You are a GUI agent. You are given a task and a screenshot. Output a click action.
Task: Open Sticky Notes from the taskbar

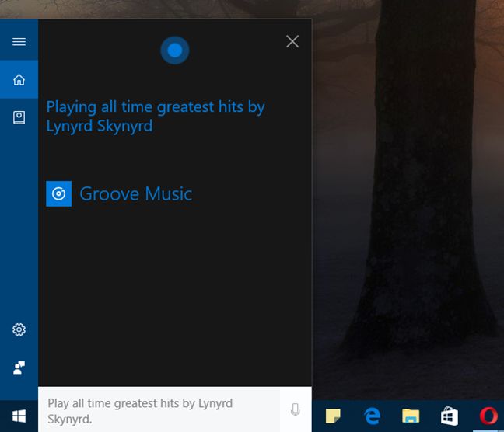click(333, 416)
